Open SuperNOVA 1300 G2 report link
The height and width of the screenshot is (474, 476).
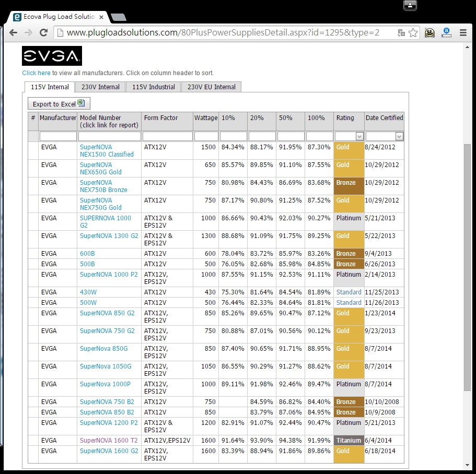pos(109,235)
